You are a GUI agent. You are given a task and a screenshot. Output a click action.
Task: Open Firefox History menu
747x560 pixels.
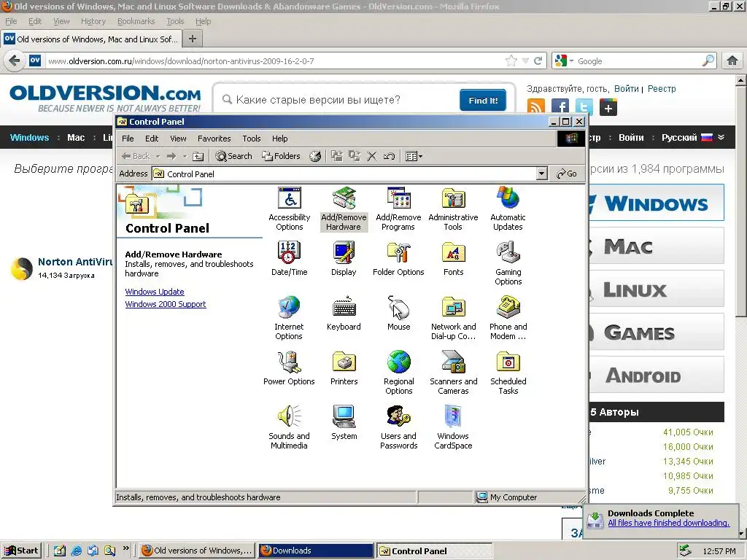point(93,21)
